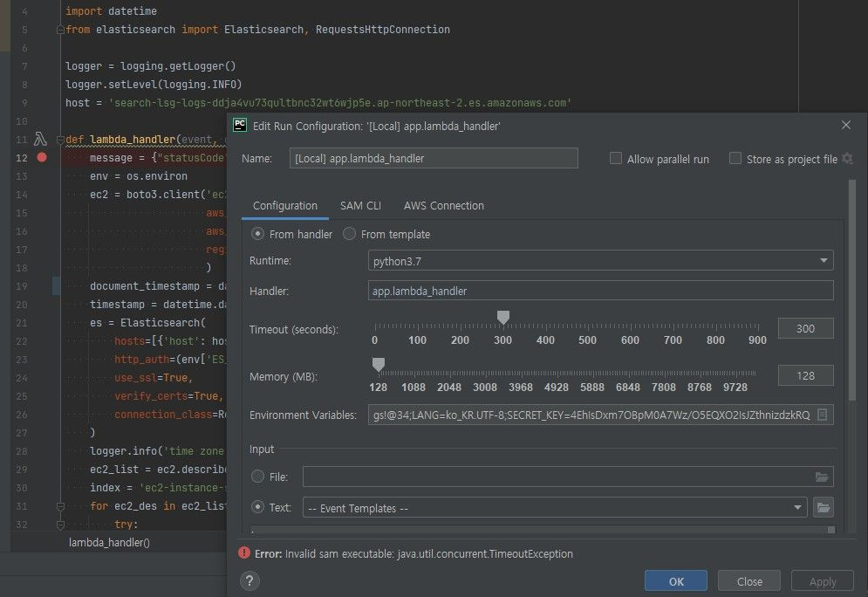Click 'logger.setLevel(logging.INFO)' code line
Screen dimensions: 868x597
point(154,84)
